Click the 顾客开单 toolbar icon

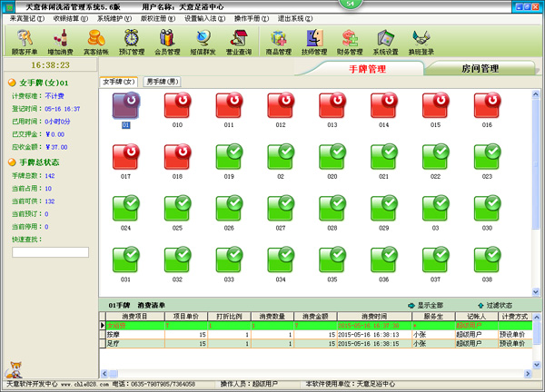(x=25, y=41)
